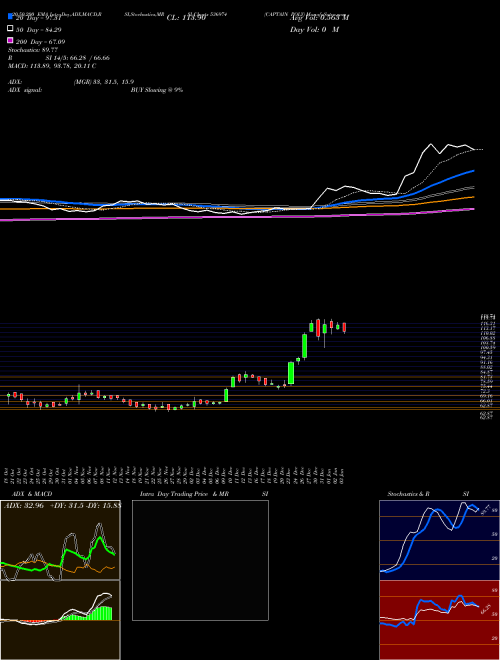Click the 'Avg Vol: 0.563 M' text
The image size is (500, 660).
point(319,18)
